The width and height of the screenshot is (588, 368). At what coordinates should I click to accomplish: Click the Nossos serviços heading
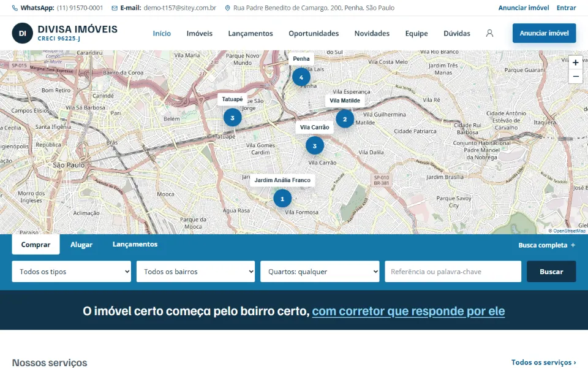[x=50, y=362]
